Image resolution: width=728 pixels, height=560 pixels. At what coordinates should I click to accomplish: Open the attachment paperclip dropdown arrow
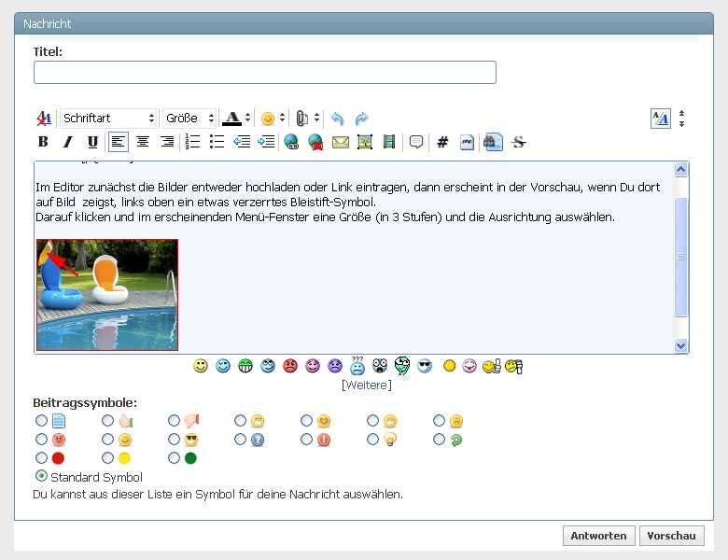click(x=316, y=118)
